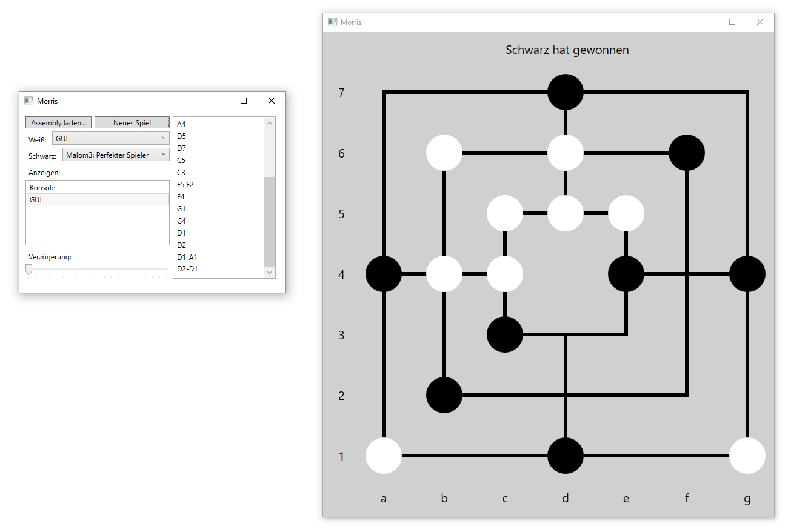The width and height of the screenshot is (788, 532).
Task: Select the white piece at c5
Action: [x=505, y=213]
